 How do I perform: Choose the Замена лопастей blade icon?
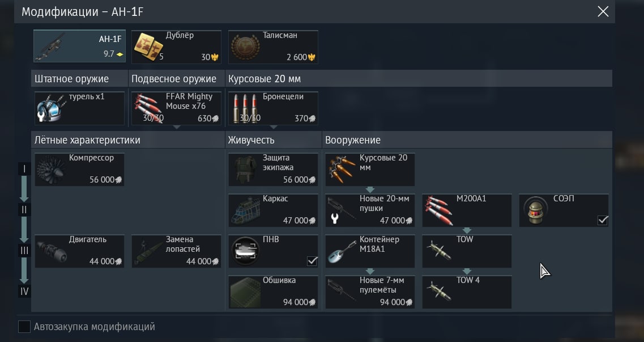(x=148, y=251)
